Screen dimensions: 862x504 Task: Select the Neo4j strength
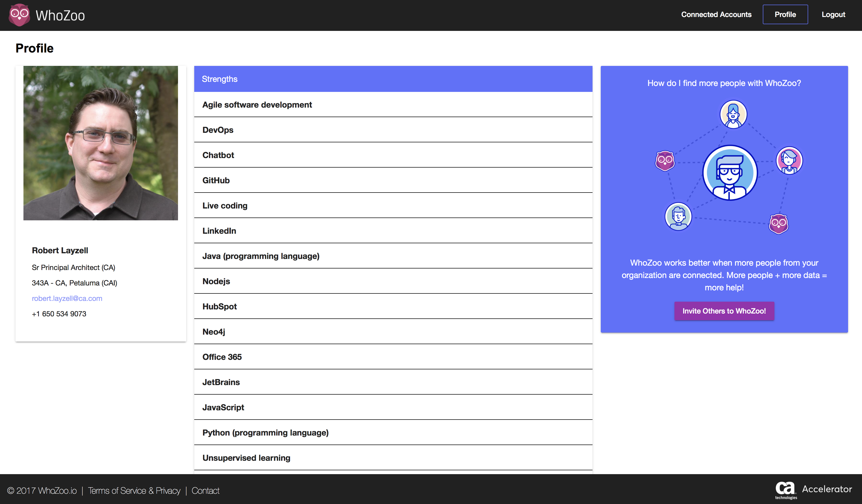coord(393,332)
